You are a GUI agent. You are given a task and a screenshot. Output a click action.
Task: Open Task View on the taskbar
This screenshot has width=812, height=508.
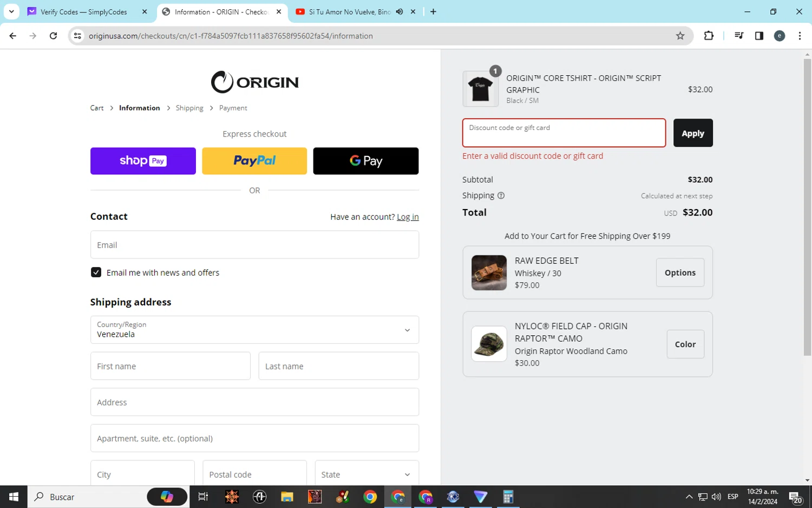coord(203,497)
